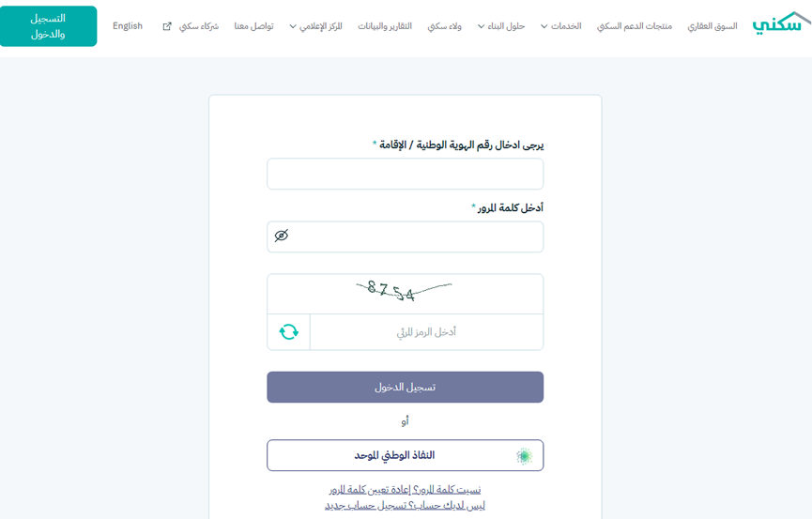Click the external link icon beside شركاء سكني
Viewport: 812px width, 519px height.
pyautogui.click(x=167, y=26)
